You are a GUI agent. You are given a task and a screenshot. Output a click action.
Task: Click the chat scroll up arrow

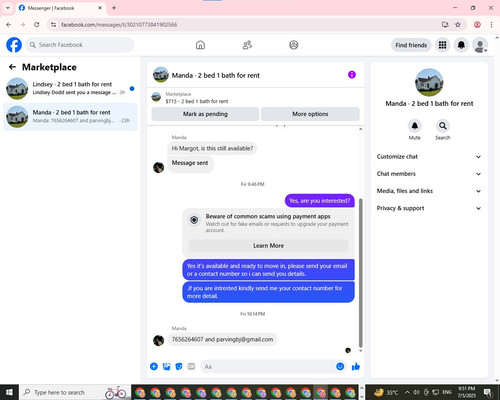point(360,129)
